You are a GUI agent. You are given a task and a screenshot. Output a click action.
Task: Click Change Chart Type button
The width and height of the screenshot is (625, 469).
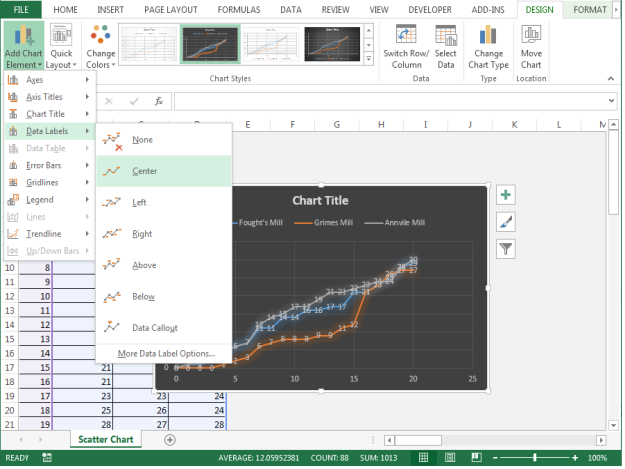click(488, 46)
